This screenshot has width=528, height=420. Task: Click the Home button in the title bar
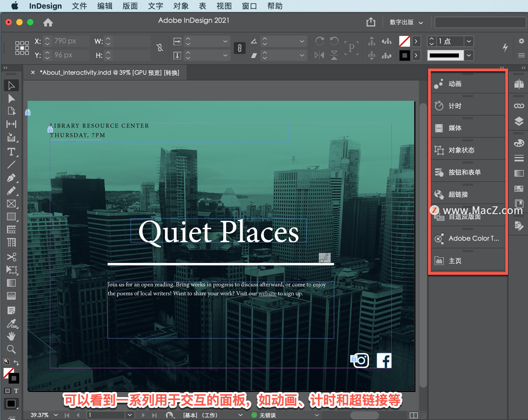click(48, 22)
